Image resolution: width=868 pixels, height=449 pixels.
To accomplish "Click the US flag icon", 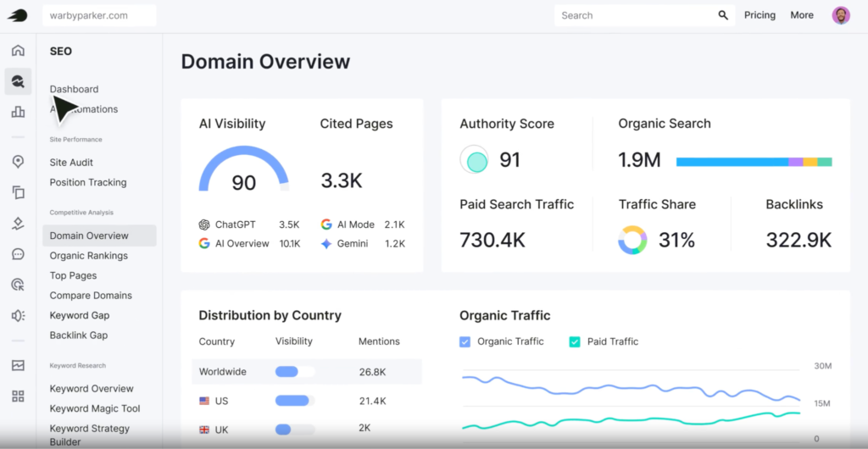I will click(204, 401).
